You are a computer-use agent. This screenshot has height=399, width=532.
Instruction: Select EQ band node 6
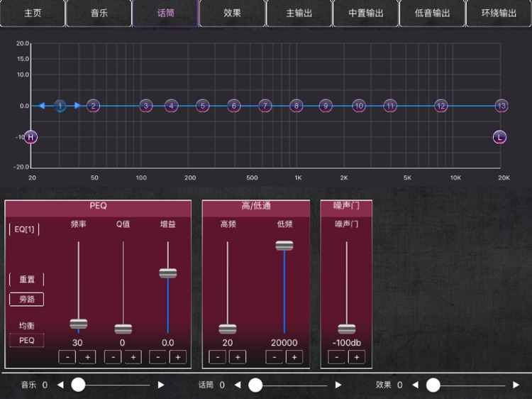pyautogui.click(x=234, y=106)
